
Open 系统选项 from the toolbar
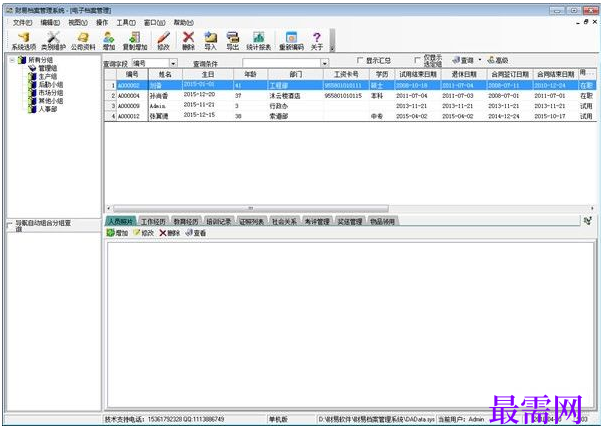click(23, 41)
